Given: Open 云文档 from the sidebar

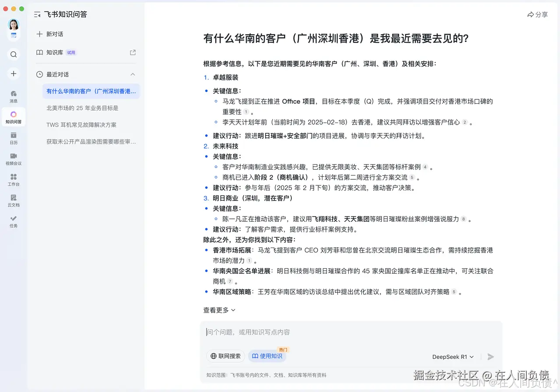Looking at the screenshot, I should [13, 200].
